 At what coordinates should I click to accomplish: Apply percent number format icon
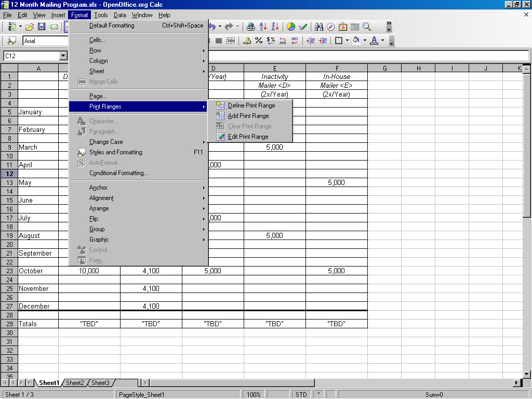point(259,41)
